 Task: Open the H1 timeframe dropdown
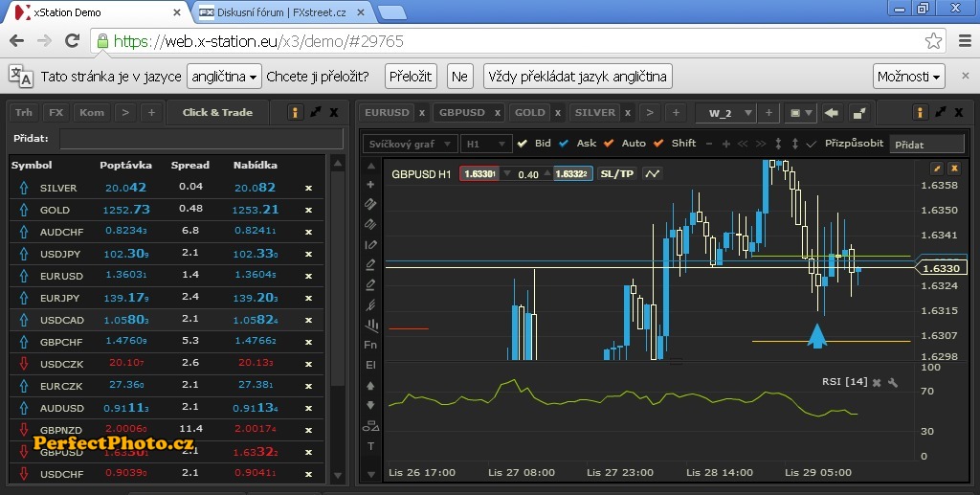point(486,144)
